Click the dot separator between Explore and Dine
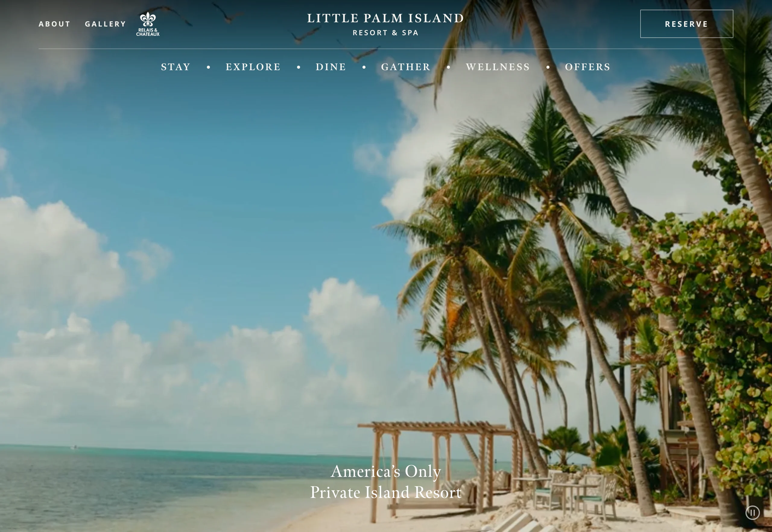The height and width of the screenshot is (532, 772). point(299,67)
